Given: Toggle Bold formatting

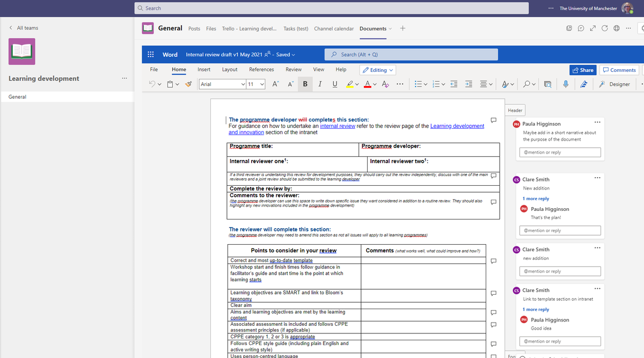Looking at the screenshot, I should pos(305,84).
